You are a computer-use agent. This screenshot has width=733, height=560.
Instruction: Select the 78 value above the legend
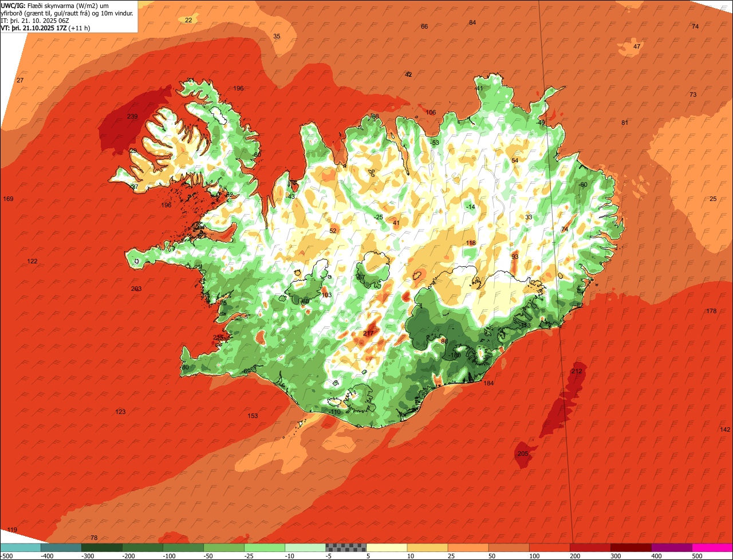point(94,538)
